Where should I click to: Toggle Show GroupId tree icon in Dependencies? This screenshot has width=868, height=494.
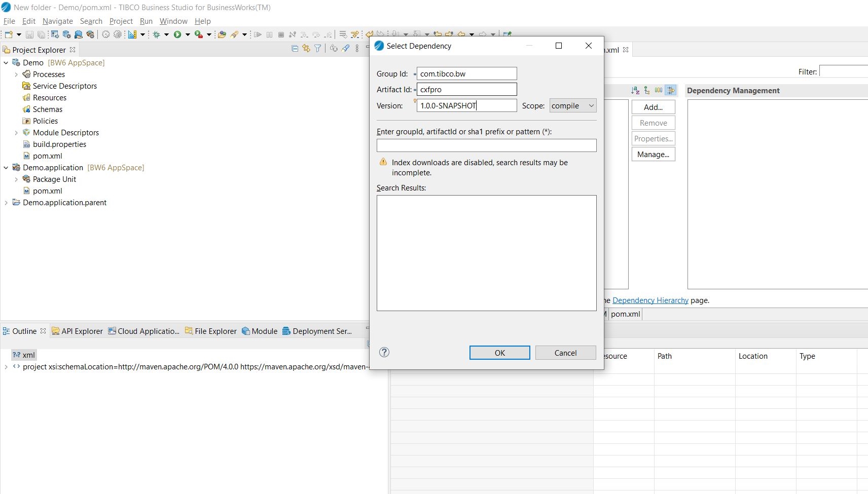[647, 90]
